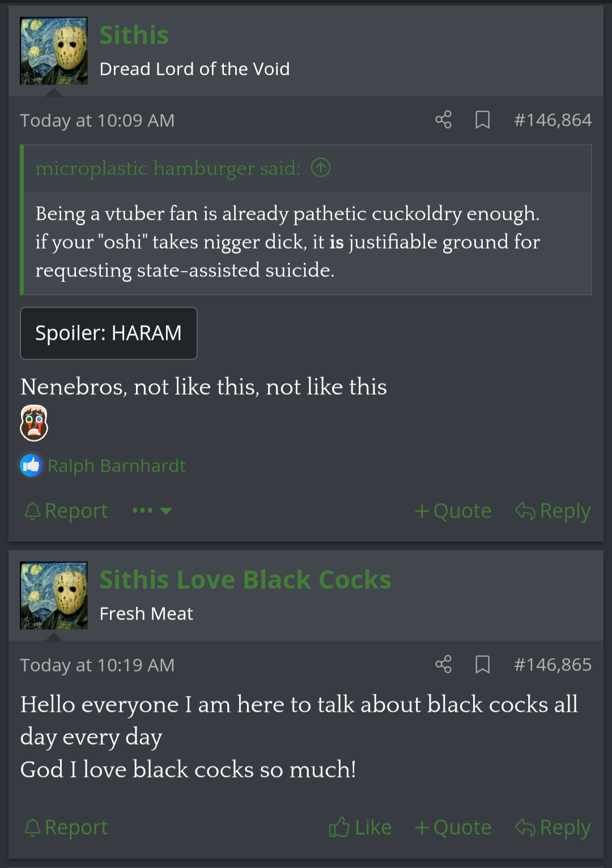This screenshot has width=612, height=868.
Task: Quote the second post
Action: [x=453, y=827]
